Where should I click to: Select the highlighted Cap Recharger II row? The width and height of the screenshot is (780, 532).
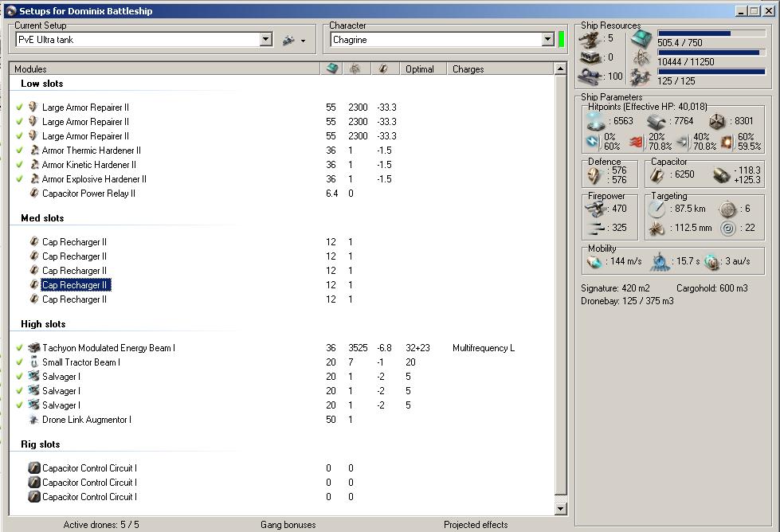76,285
